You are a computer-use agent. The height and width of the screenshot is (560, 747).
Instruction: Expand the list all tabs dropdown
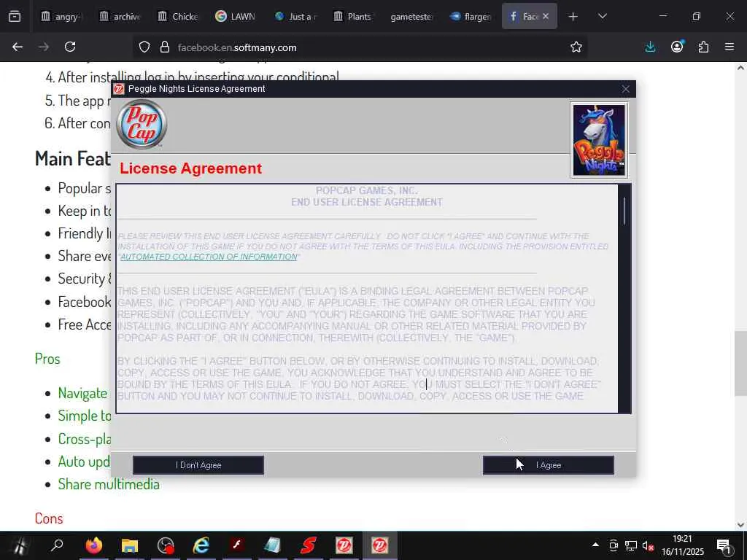coord(603,16)
